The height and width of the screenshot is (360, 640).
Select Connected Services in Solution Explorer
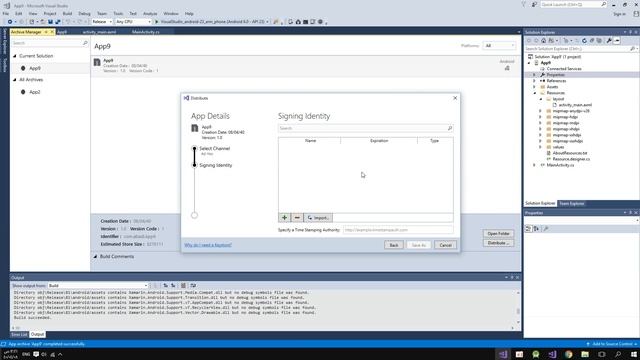(564, 69)
